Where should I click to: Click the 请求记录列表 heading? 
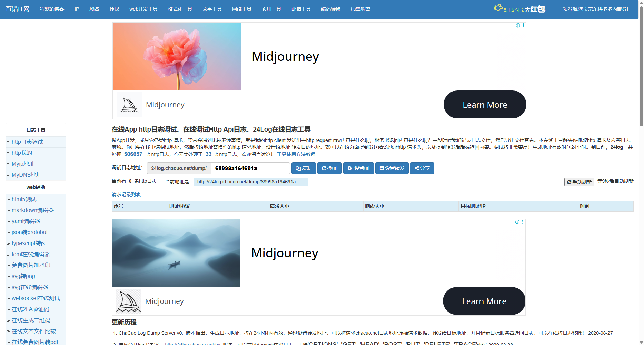[x=126, y=194]
